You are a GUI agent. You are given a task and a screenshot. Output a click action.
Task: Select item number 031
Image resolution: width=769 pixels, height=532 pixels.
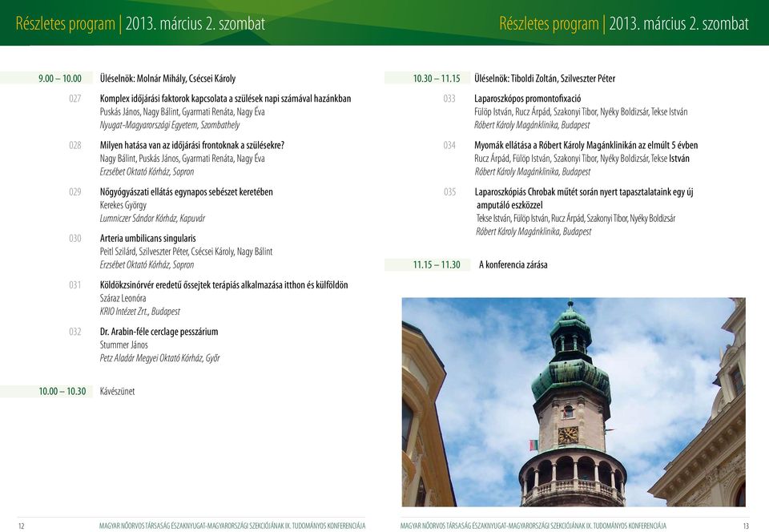[75, 285]
